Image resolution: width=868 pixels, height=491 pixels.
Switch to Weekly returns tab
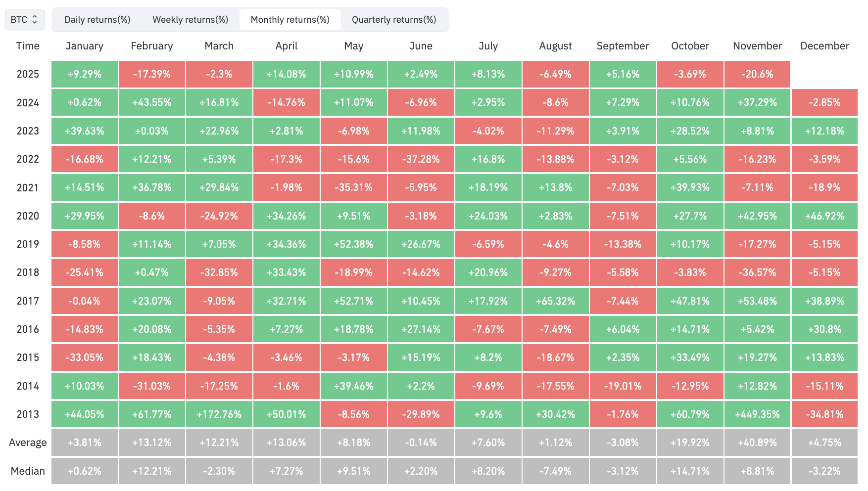(191, 19)
